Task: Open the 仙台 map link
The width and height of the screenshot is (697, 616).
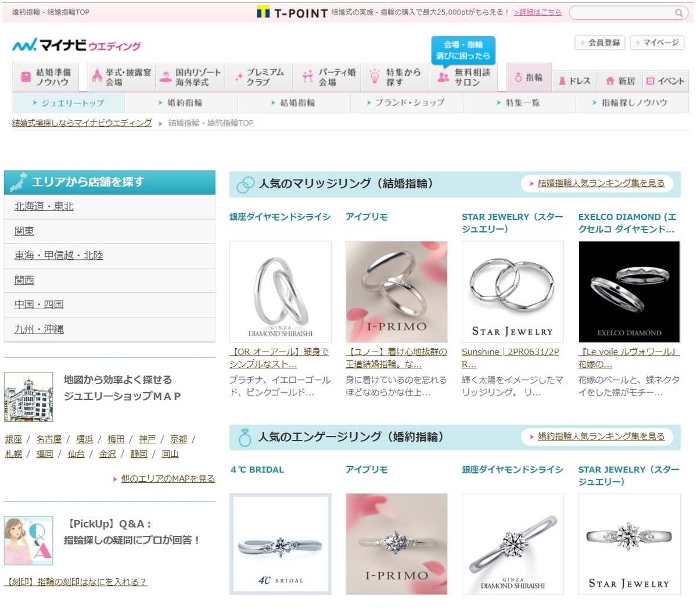Action: coord(76,454)
